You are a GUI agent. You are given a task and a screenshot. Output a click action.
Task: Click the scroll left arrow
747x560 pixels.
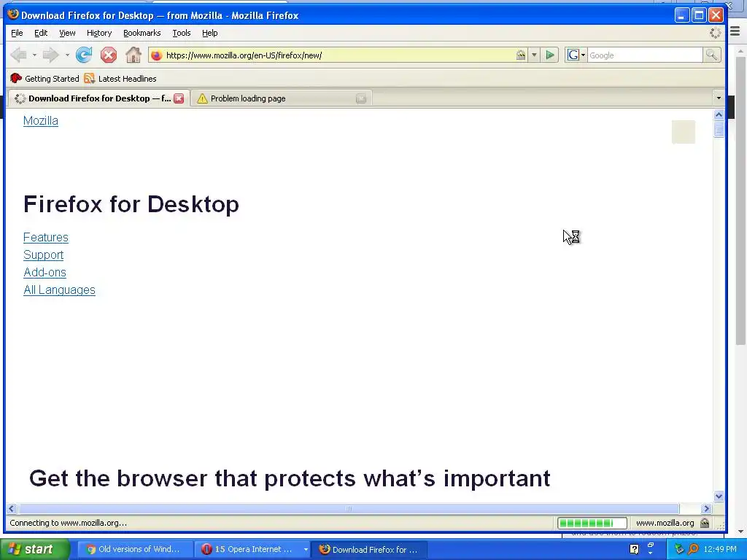(x=12, y=508)
